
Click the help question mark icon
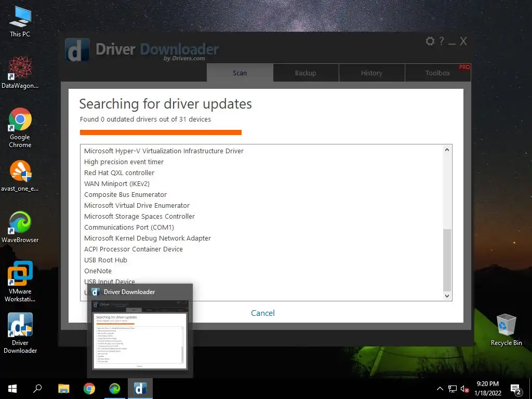[x=442, y=42]
